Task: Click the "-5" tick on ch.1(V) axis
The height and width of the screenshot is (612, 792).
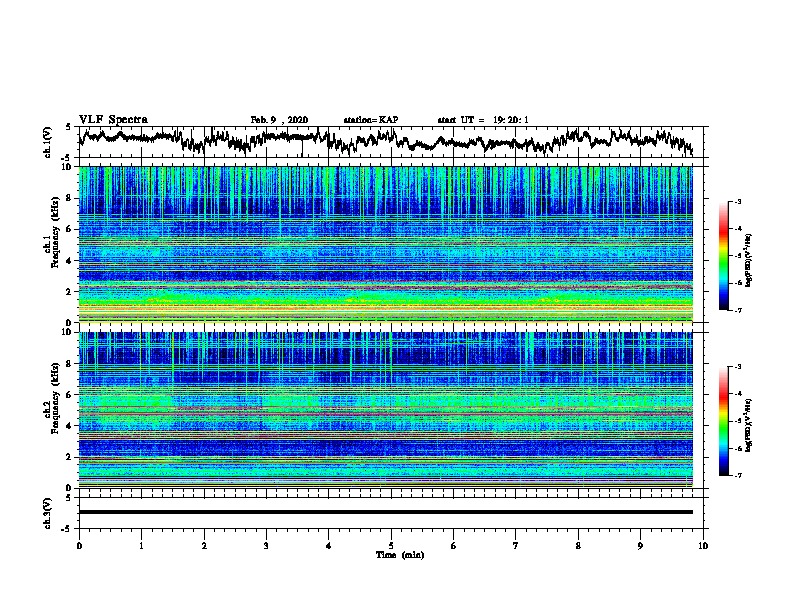Action: click(67, 158)
